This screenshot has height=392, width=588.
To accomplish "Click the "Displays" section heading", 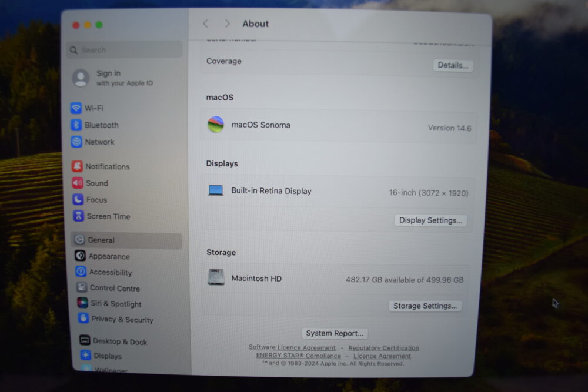I will [222, 163].
